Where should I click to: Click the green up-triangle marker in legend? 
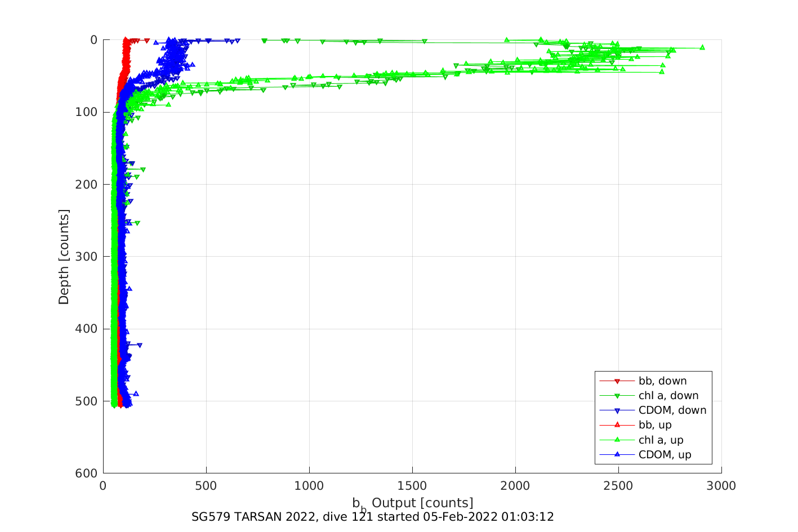pos(617,440)
